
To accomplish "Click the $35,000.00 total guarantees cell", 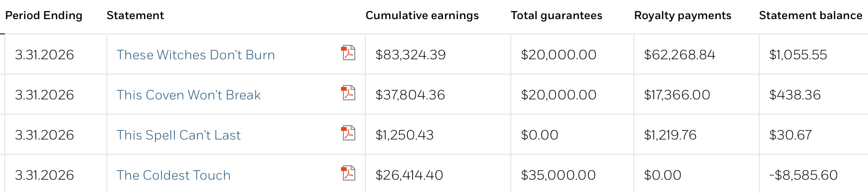I will pos(572,174).
